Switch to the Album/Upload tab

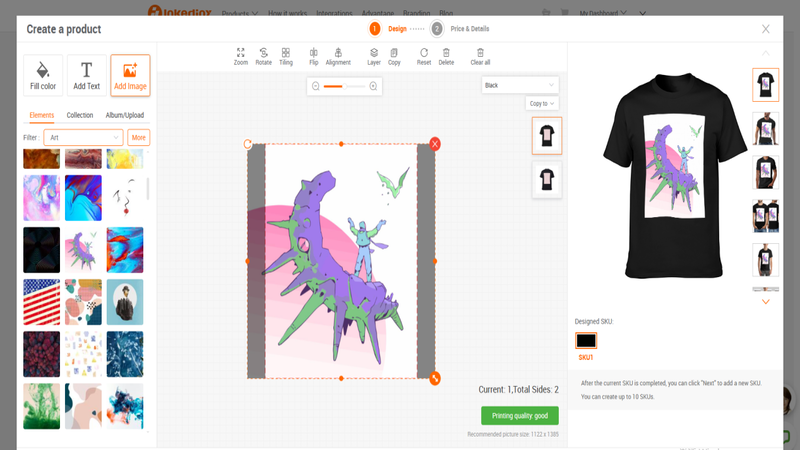tap(124, 115)
